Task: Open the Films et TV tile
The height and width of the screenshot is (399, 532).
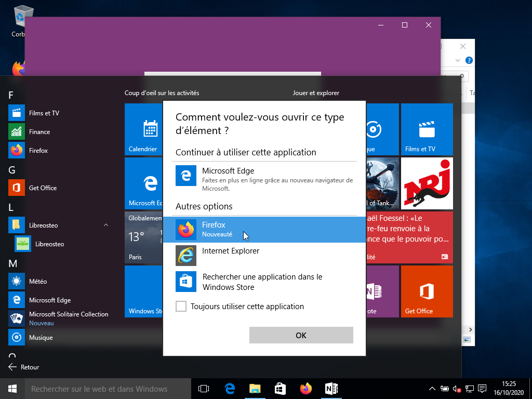Action: [427, 129]
